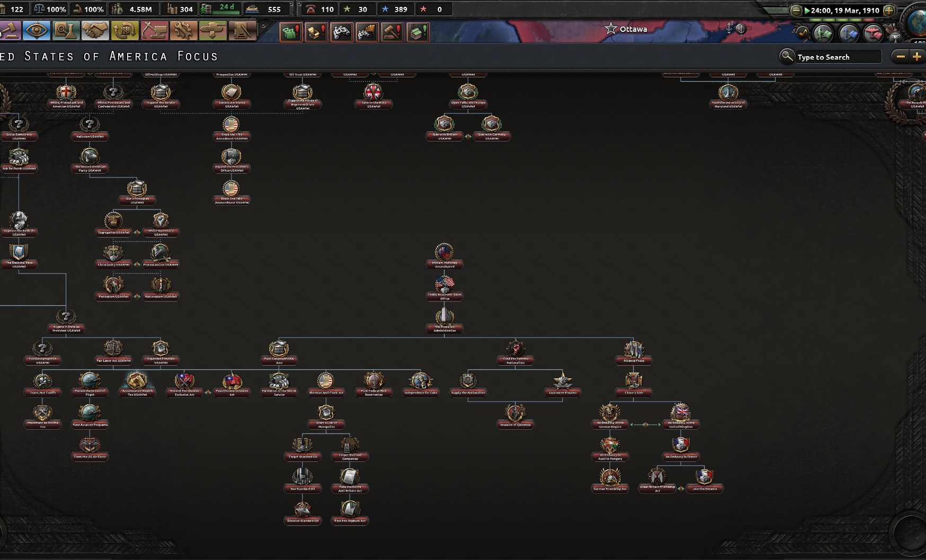
Task: Click the war support 100% indicator
Action: [x=88, y=9]
